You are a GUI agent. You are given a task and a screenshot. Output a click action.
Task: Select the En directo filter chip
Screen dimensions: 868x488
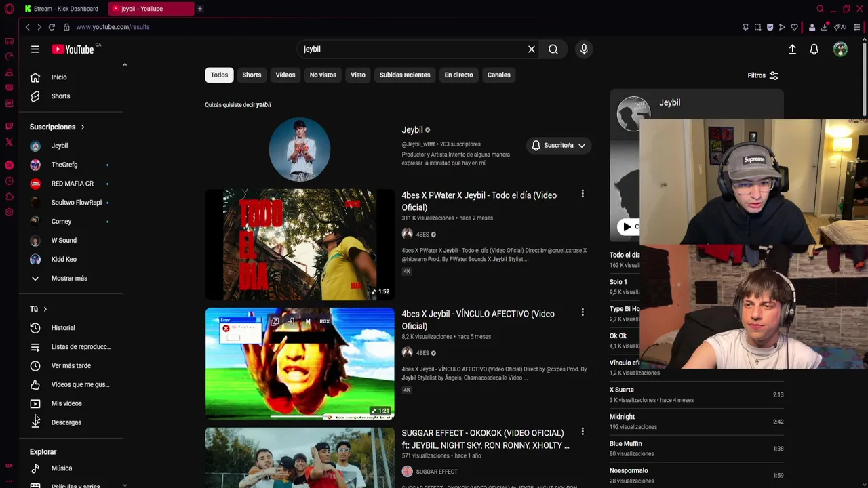458,75
